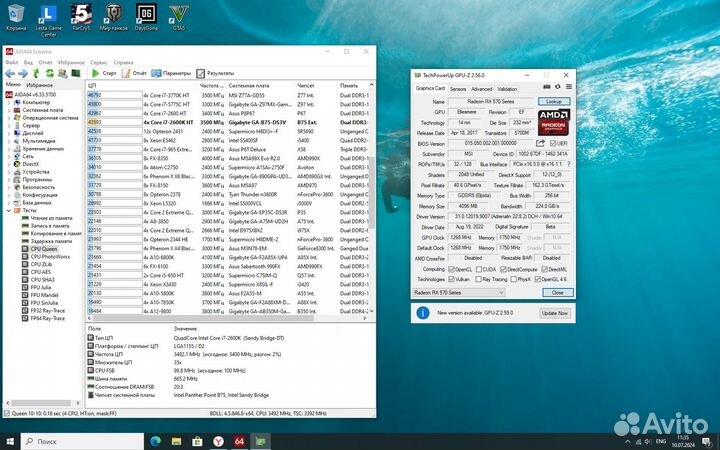
Task: Click the Bus Interface question mark
Action: pos(569,164)
